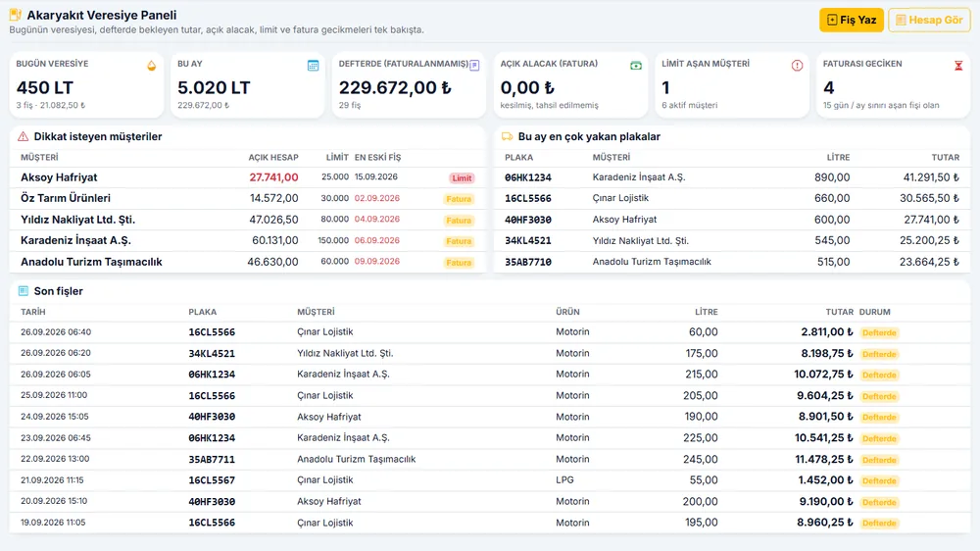Click the receipt icon on Defterde card

tap(474, 66)
